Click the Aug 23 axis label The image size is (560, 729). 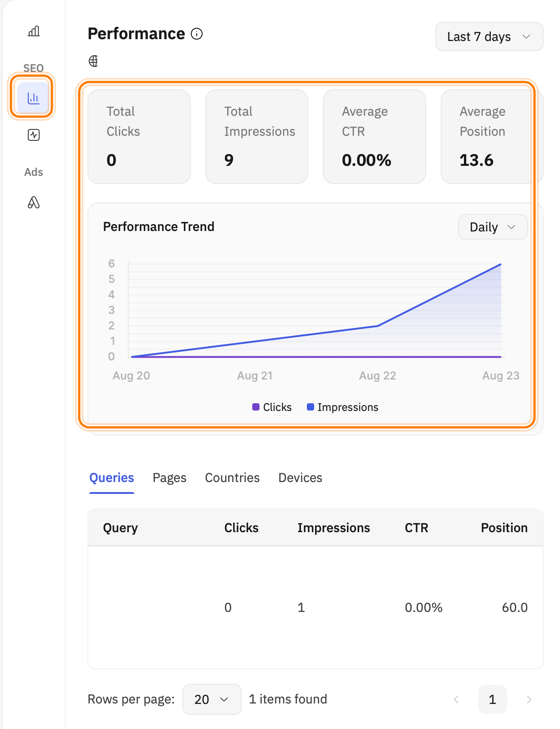click(501, 375)
